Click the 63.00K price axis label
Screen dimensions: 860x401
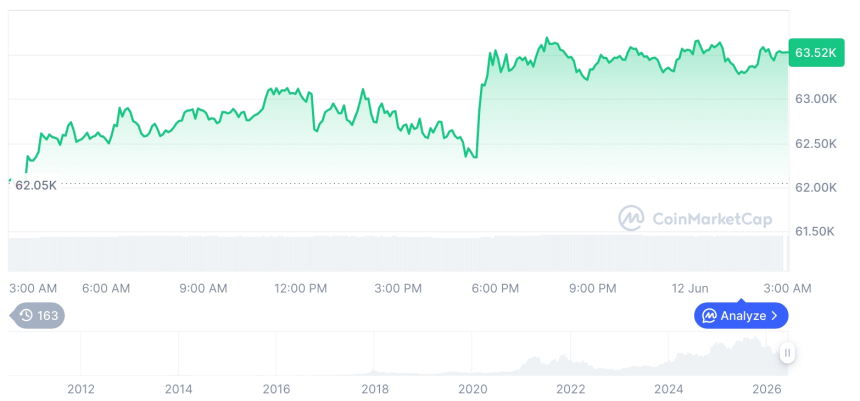[x=816, y=99]
